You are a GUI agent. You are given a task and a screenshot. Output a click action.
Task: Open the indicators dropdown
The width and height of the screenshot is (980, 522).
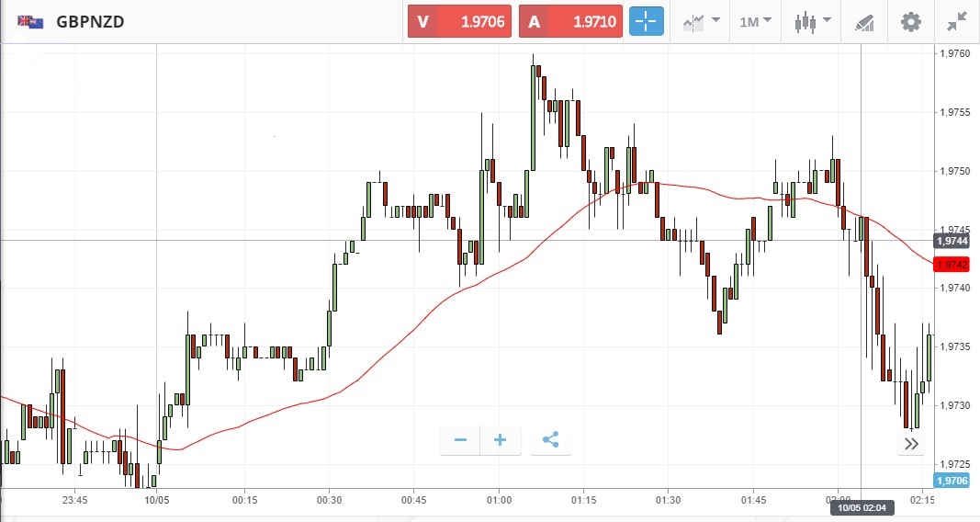(700, 21)
